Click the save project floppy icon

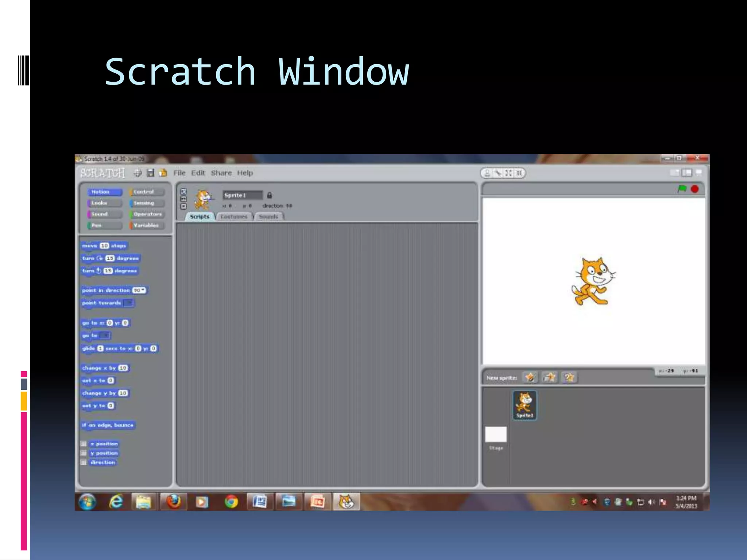pyautogui.click(x=150, y=173)
